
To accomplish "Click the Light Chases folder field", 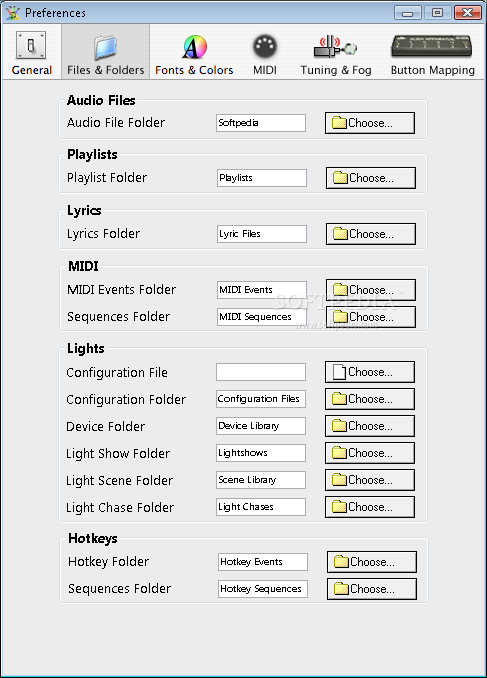I will point(261,507).
